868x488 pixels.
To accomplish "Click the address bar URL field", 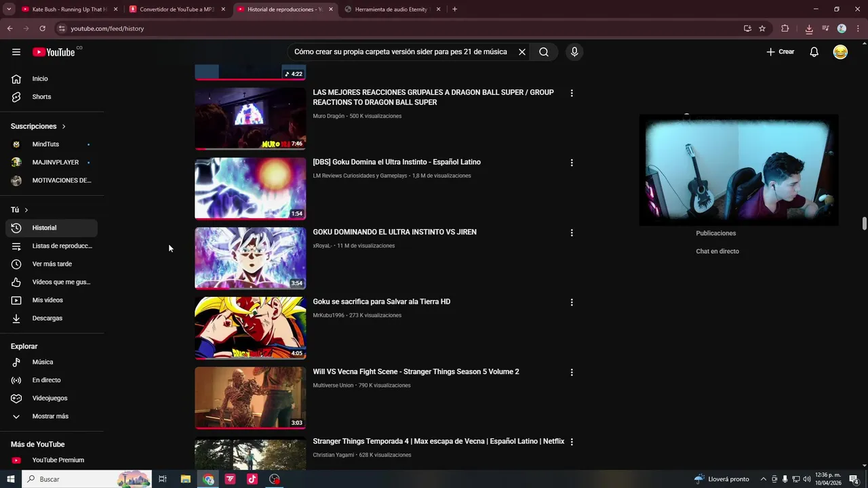I will click(400, 28).
